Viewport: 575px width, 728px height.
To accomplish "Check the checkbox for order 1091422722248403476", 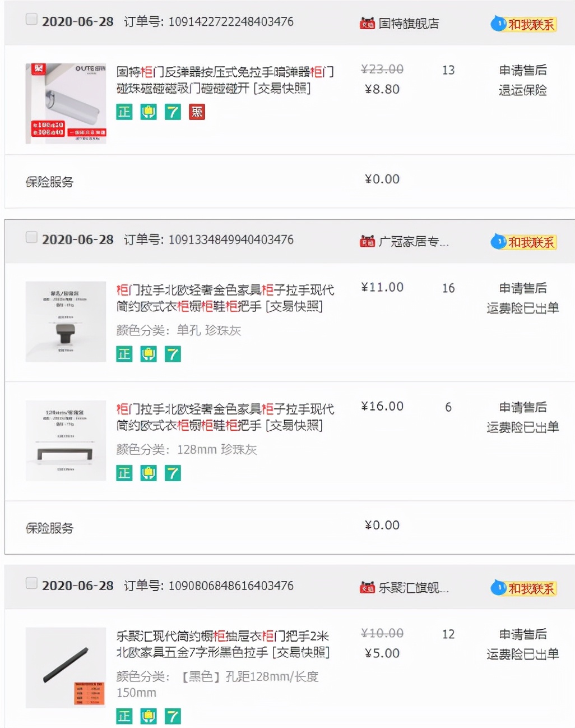I will [31, 19].
